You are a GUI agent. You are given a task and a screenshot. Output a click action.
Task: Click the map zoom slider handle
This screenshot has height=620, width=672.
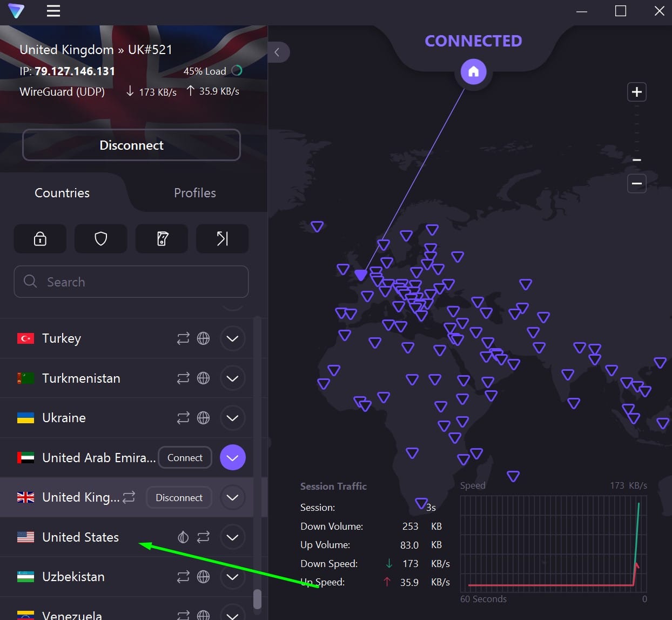pos(637,160)
